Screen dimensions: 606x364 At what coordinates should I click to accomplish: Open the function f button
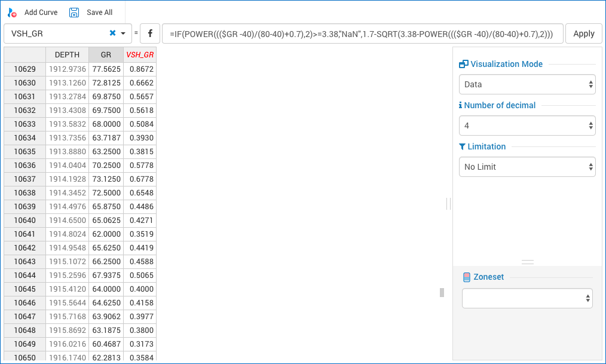coord(150,33)
